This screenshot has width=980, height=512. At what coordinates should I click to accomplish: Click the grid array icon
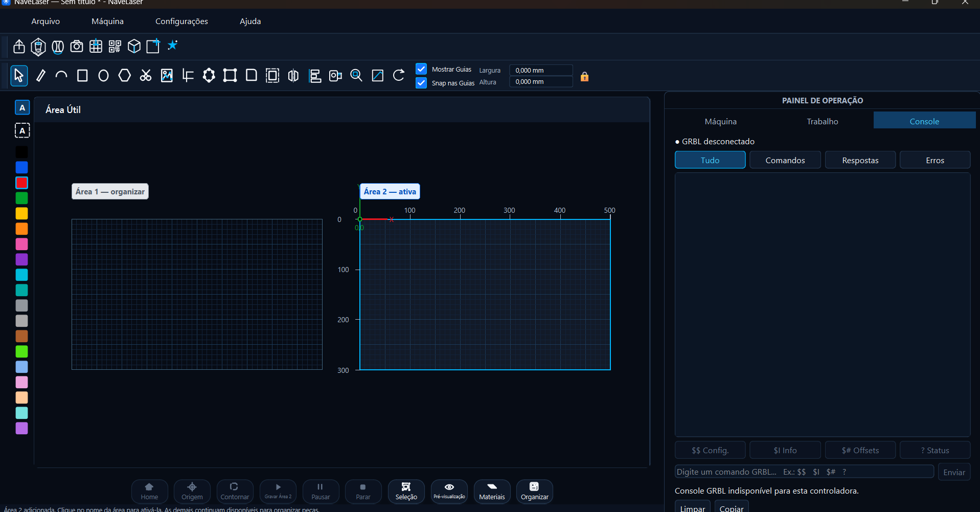(x=96, y=47)
